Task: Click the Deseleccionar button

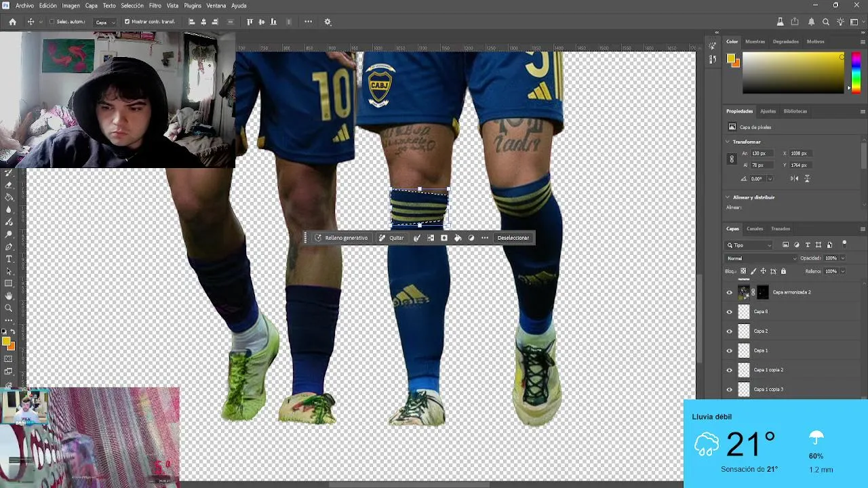Action: coord(513,238)
